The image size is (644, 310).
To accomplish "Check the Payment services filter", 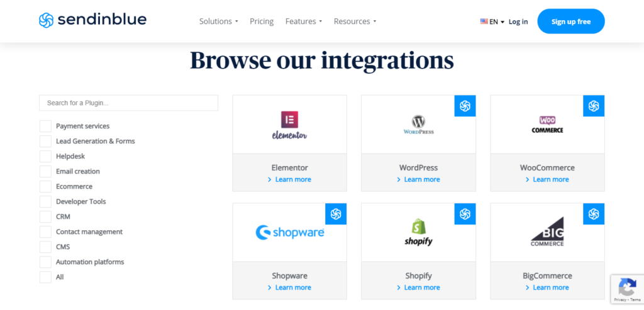I will (x=45, y=126).
